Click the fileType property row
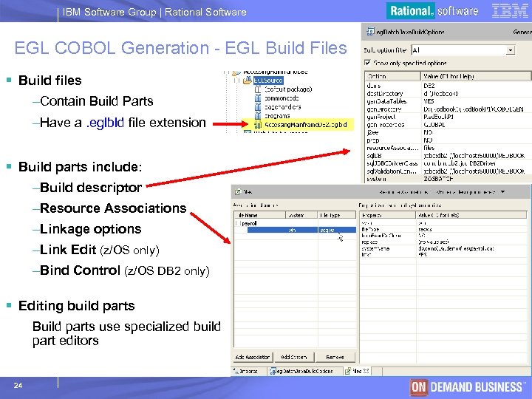The image size is (532, 399). 443,229
